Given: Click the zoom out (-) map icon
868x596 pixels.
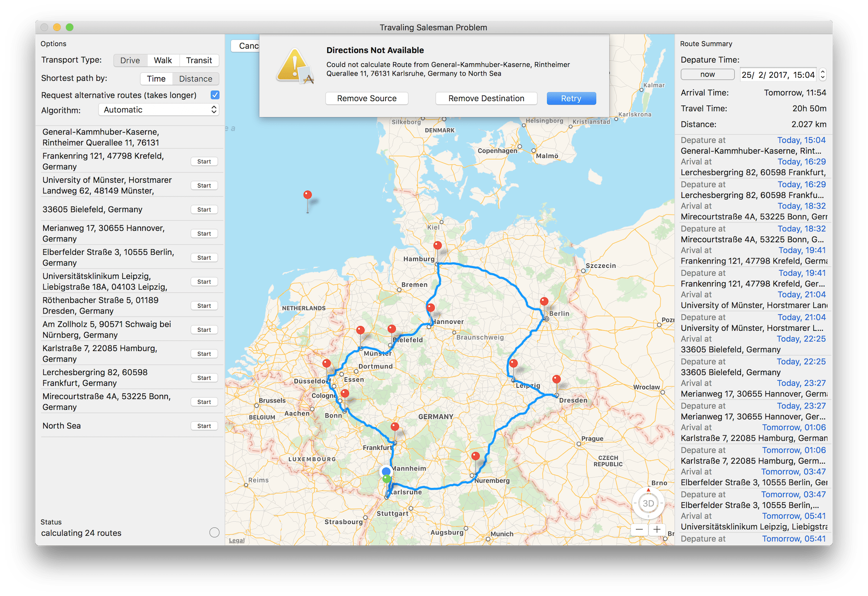Looking at the screenshot, I should (x=637, y=528).
